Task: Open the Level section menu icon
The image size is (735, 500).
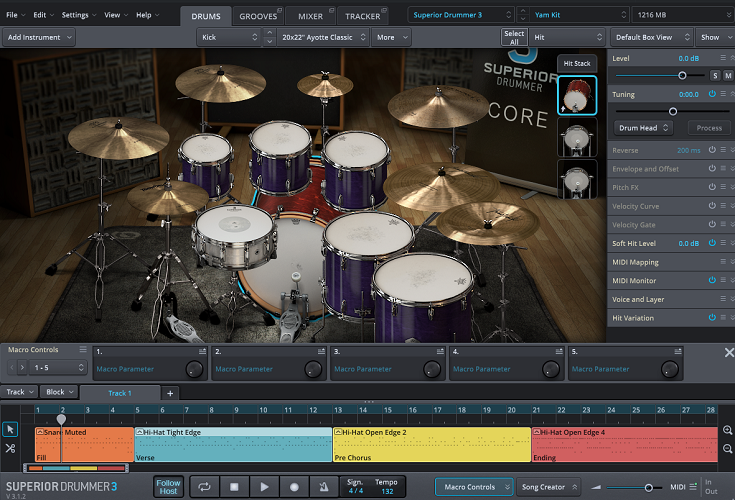Action: [723, 58]
